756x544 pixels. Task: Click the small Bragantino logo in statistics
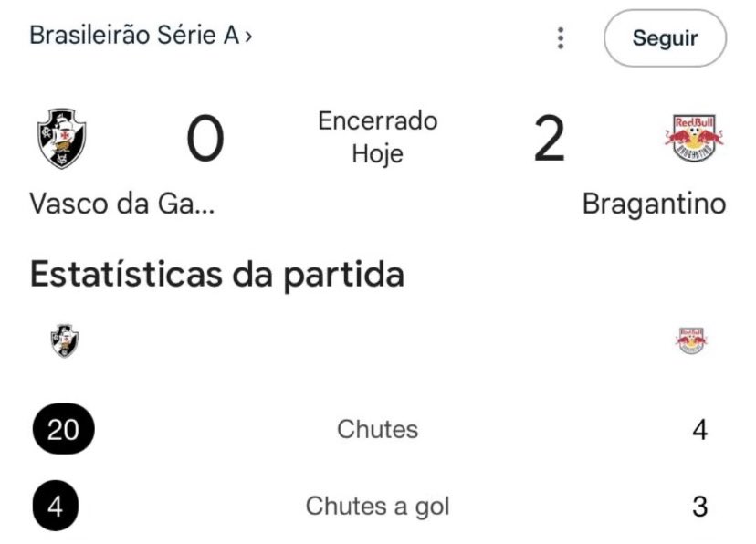point(692,341)
